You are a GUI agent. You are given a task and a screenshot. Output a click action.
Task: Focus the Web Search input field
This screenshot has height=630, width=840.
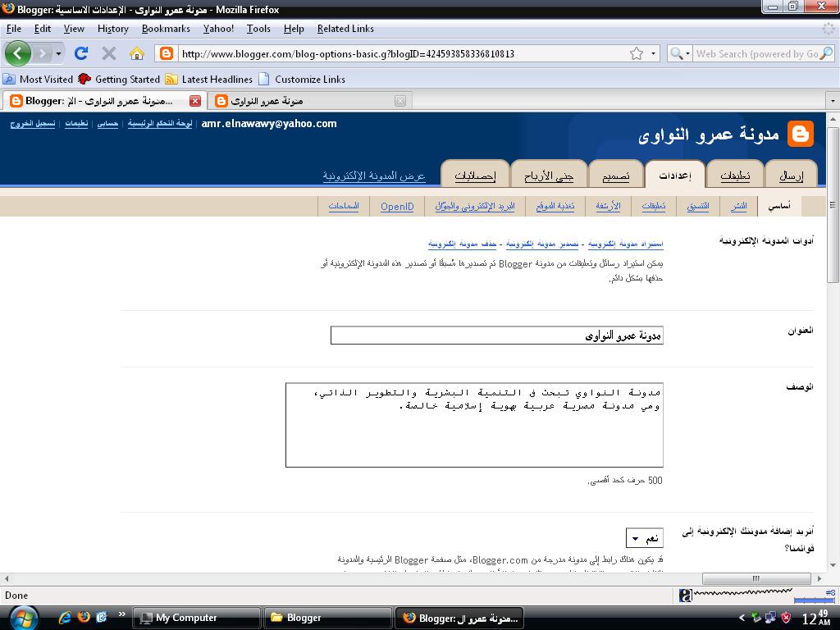tap(756, 53)
